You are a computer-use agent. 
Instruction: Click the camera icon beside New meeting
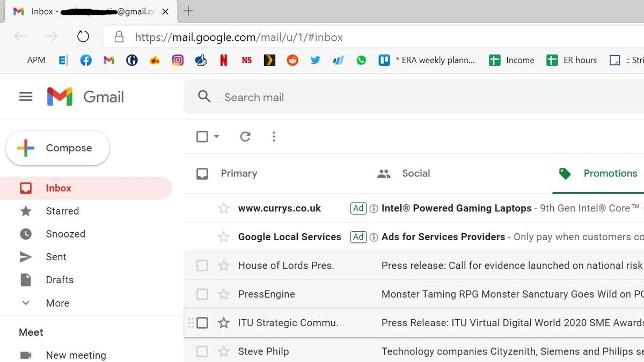(x=25, y=354)
